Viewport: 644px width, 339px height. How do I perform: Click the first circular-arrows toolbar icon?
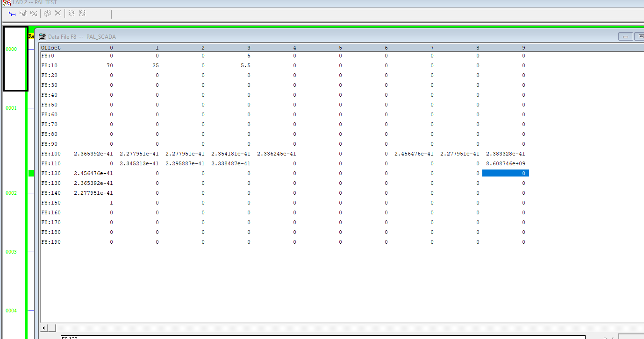coord(71,14)
